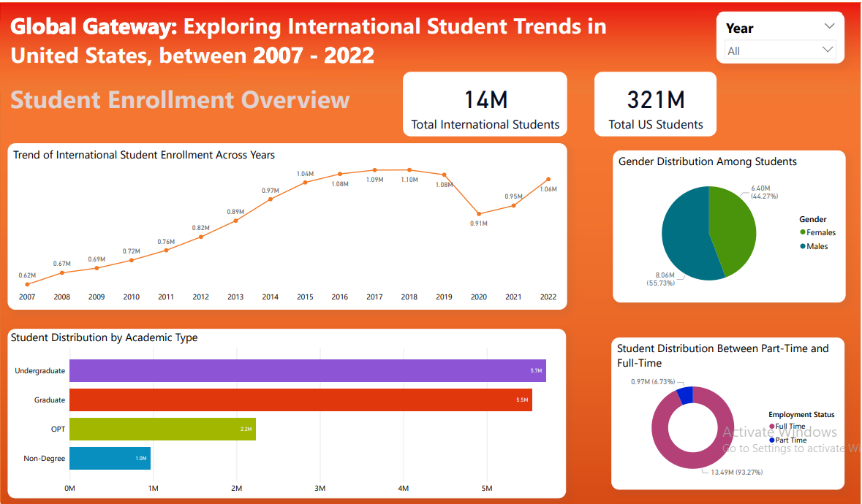Click the Females green legend marker

tap(803, 232)
